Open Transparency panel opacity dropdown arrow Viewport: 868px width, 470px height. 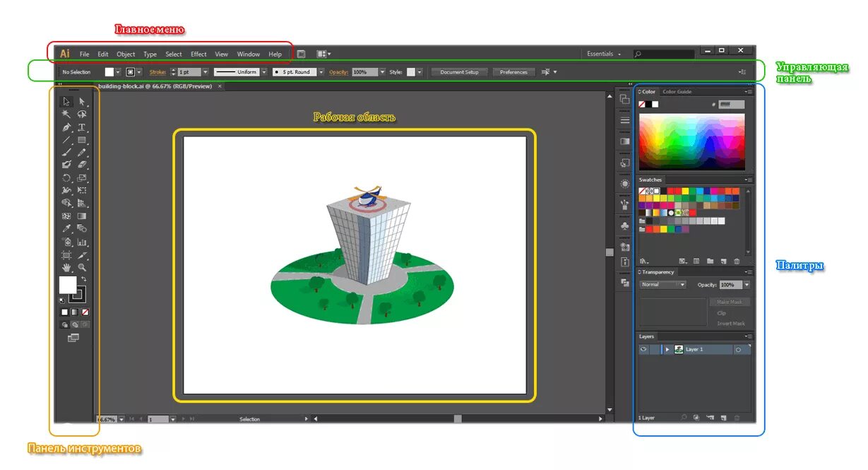click(747, 285)
